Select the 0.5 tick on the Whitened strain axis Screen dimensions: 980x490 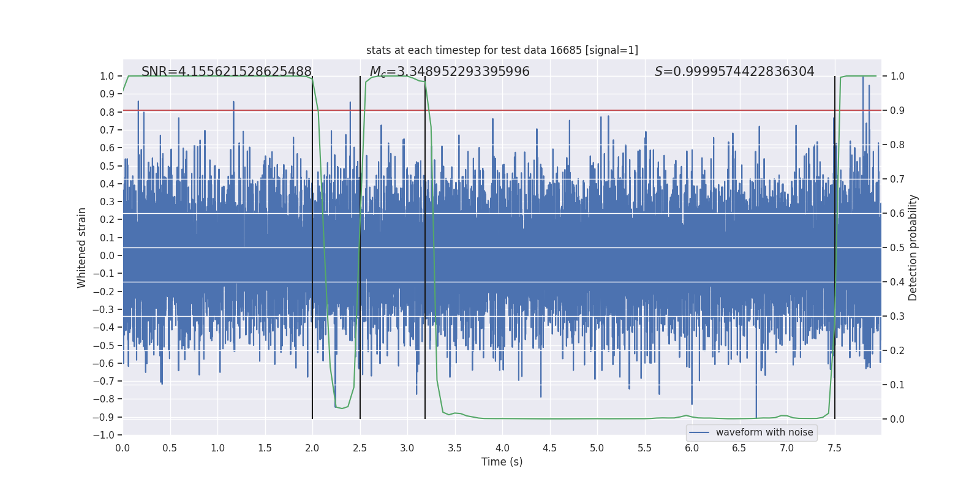click(x=107, y=166)
